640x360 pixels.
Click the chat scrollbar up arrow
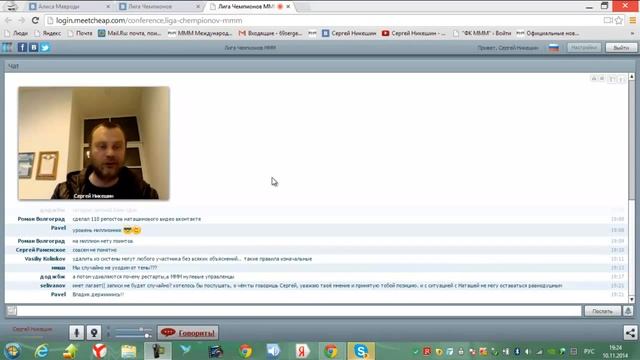(631, 77)
